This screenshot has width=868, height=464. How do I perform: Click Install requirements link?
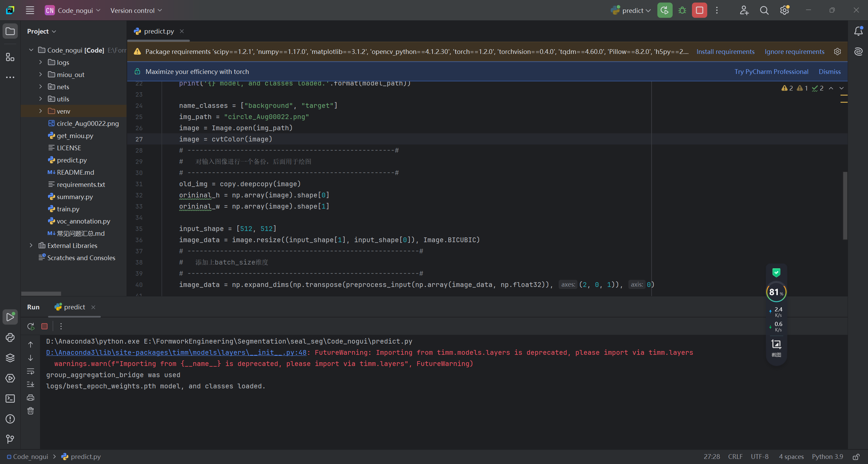coord(725,52)
